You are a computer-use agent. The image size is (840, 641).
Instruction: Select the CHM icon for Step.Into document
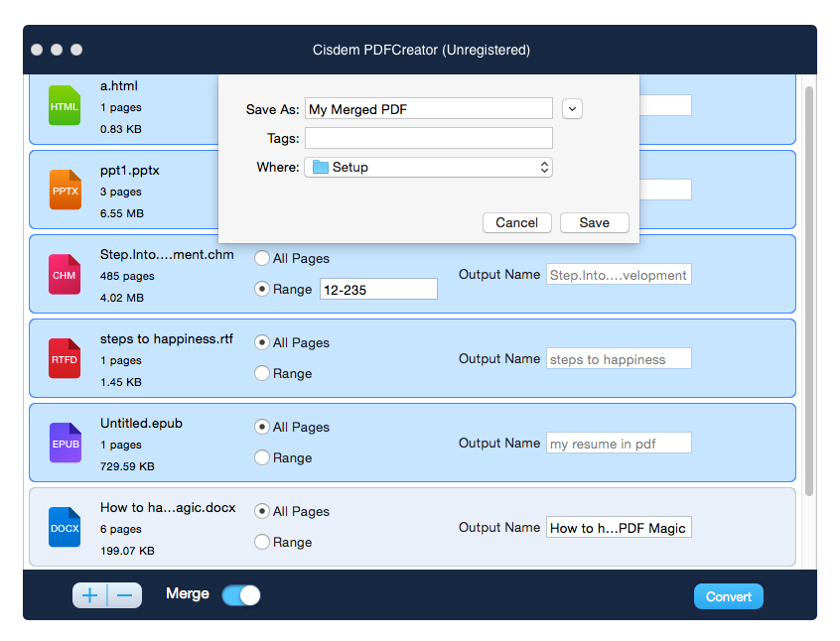click(x=64, y=275)
